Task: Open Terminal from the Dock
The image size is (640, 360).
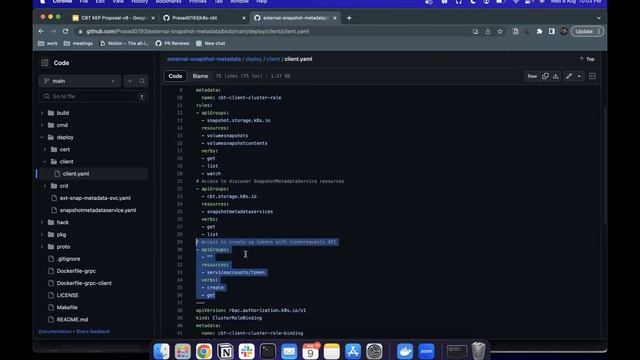Action: (x=268, y=351)
